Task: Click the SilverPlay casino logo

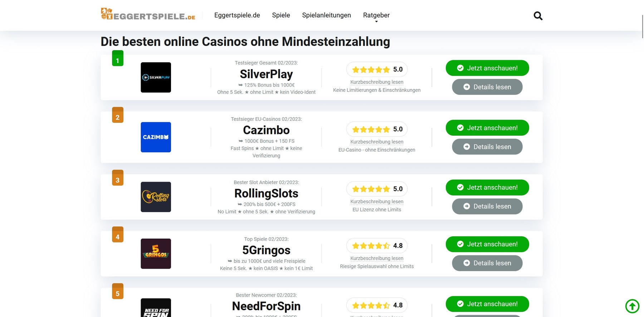Action: pos(156,77)
